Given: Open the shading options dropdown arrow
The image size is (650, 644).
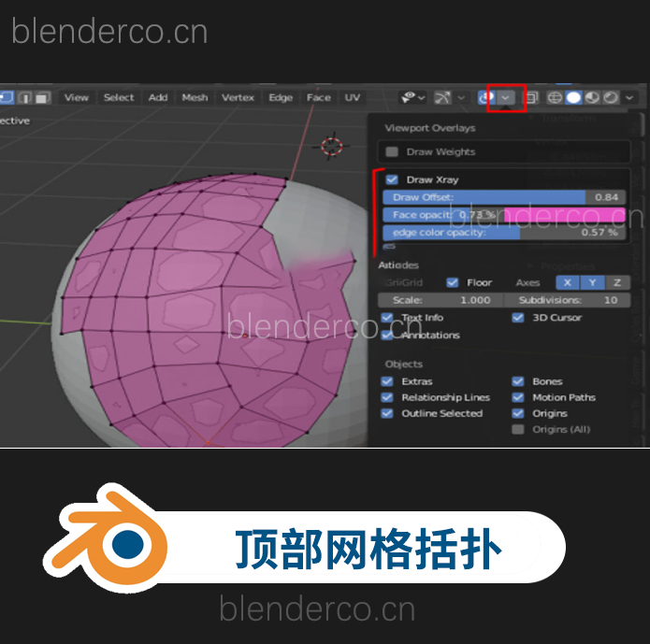Looking at the screenshot, I should pyautogui.click(x=629, y=98).
